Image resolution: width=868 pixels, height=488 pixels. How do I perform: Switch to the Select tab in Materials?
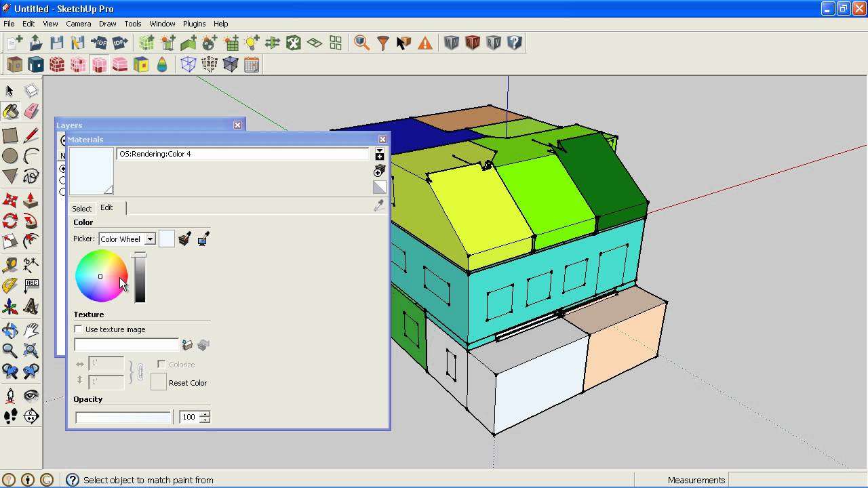pyautogui.click(x=82, y=208)
